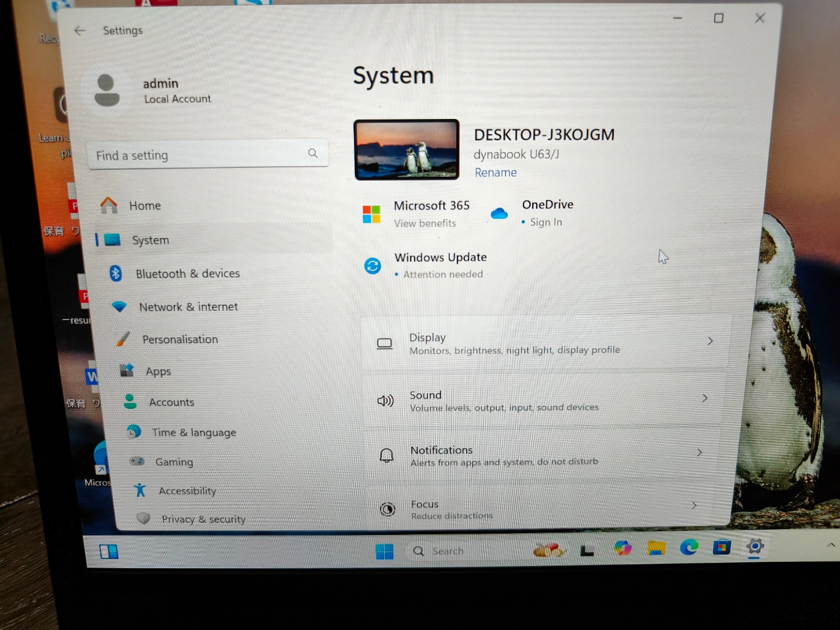Click the search magnifier in Find a setting
Viewport: 840px width, 630px height.
tap(313, 153)
